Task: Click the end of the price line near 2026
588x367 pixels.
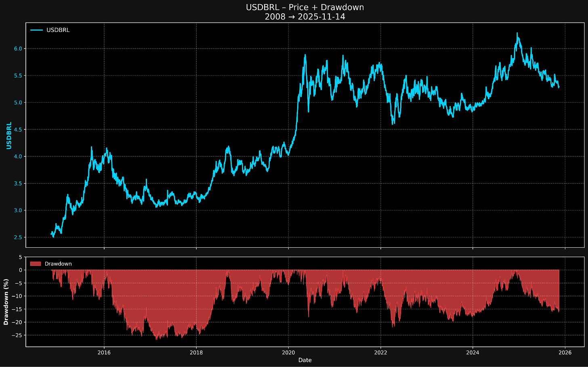Action: pyautogui.click(x=559, y=87)
